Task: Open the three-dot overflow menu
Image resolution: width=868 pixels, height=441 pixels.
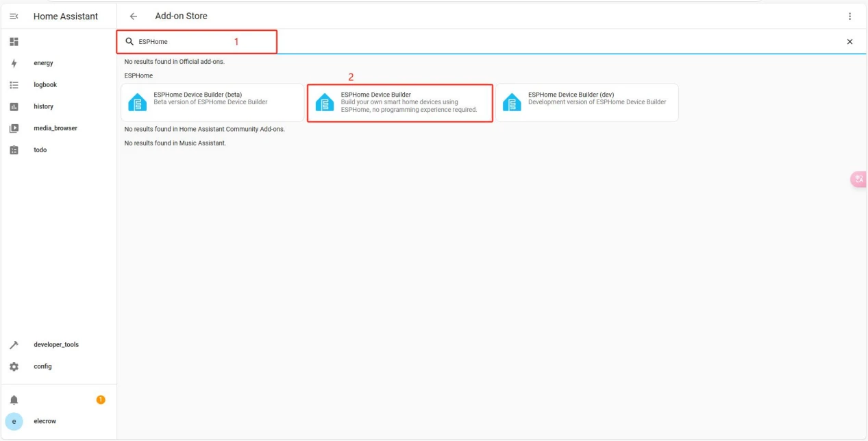Action: click(850, 16)
